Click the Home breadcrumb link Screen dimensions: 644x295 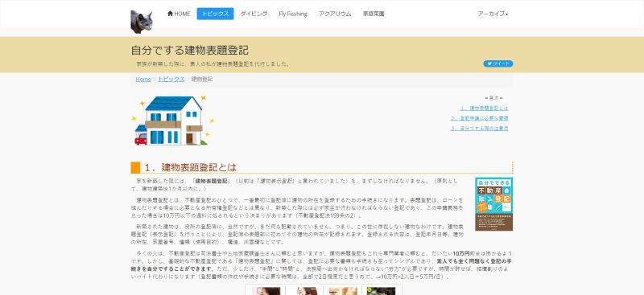(143, 80)
